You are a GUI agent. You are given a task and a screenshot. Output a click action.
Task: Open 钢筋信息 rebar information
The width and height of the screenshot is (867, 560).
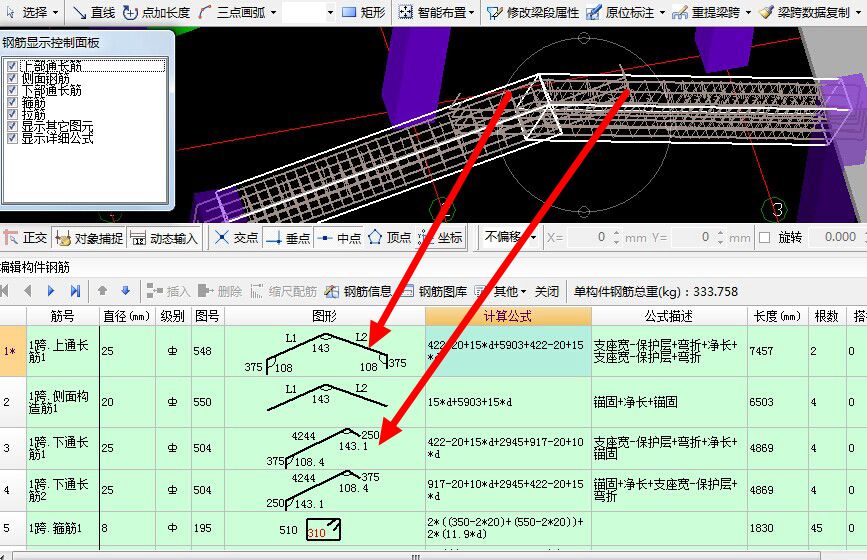(x=358, y=291)
